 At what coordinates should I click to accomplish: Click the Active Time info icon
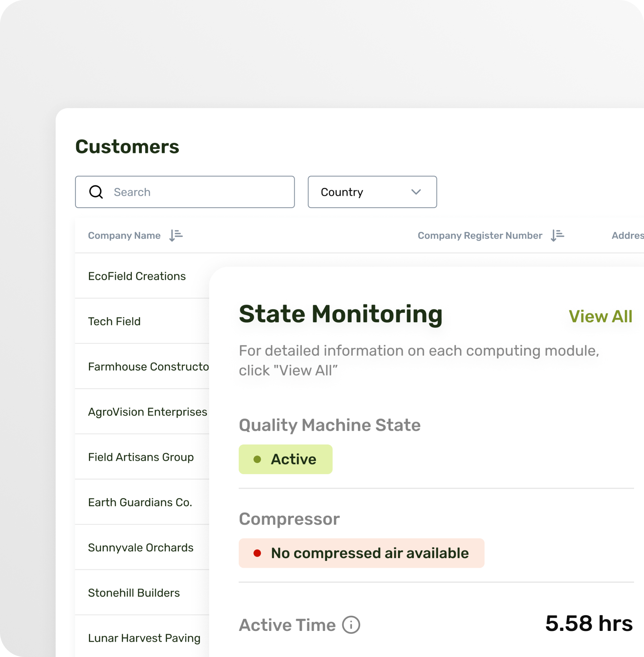(351, 625)
